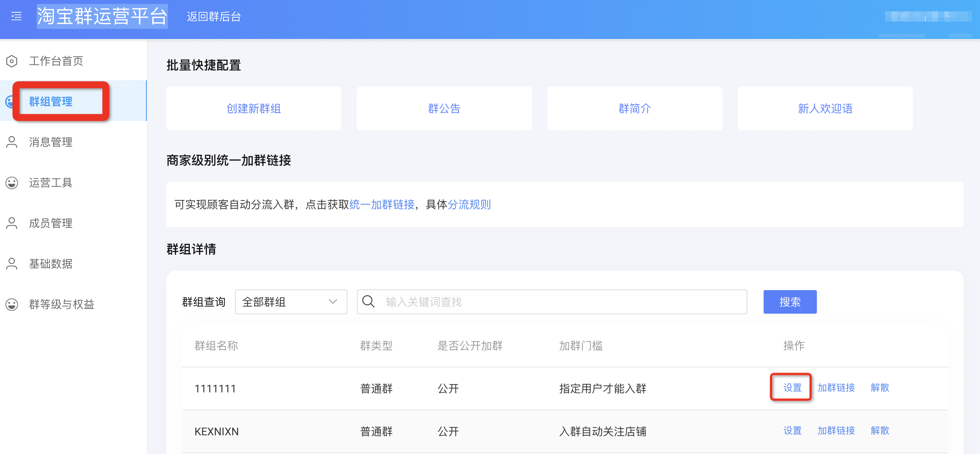Click the 是否公开加群 column header
The image size is (980, 454).
[470, 346]
